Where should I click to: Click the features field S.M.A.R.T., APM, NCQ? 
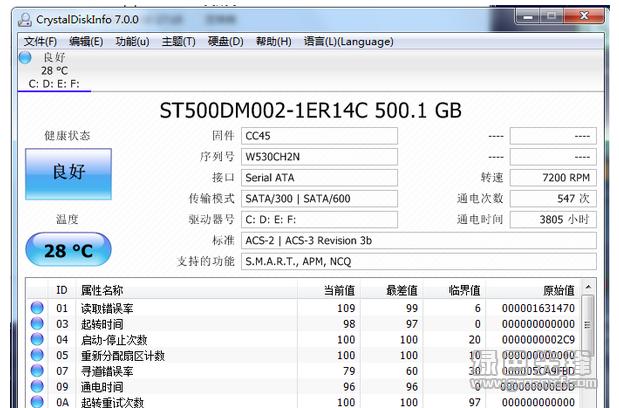tap(419, 261)
